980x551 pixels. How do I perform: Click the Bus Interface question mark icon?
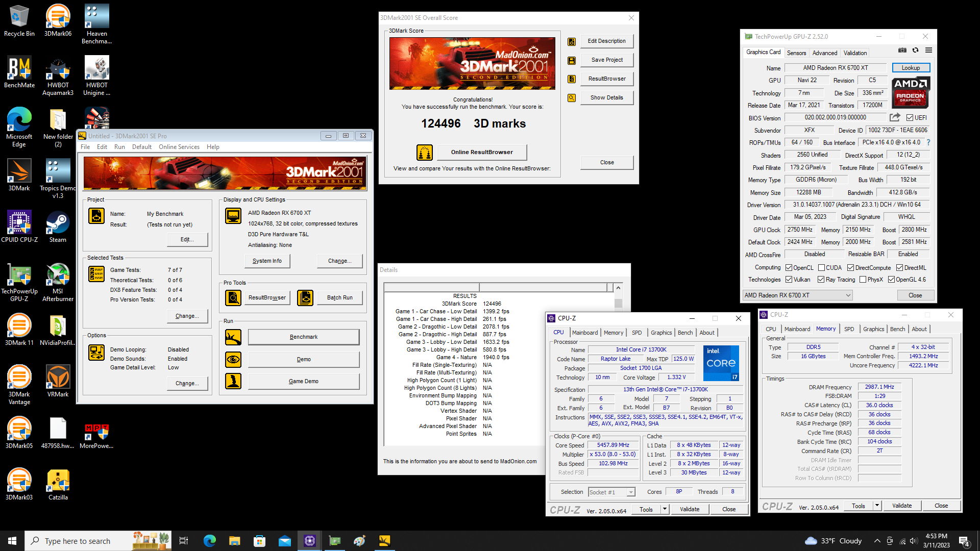(928, 142)
